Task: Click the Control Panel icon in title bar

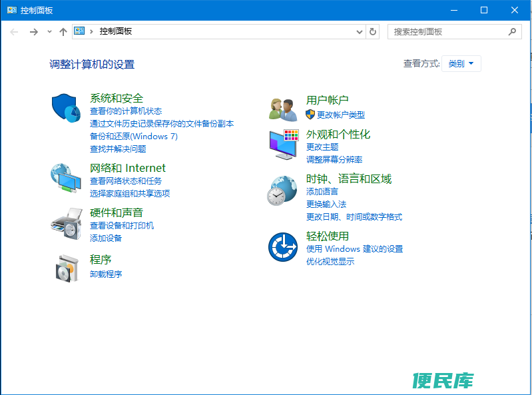Action: pos(12,10)
